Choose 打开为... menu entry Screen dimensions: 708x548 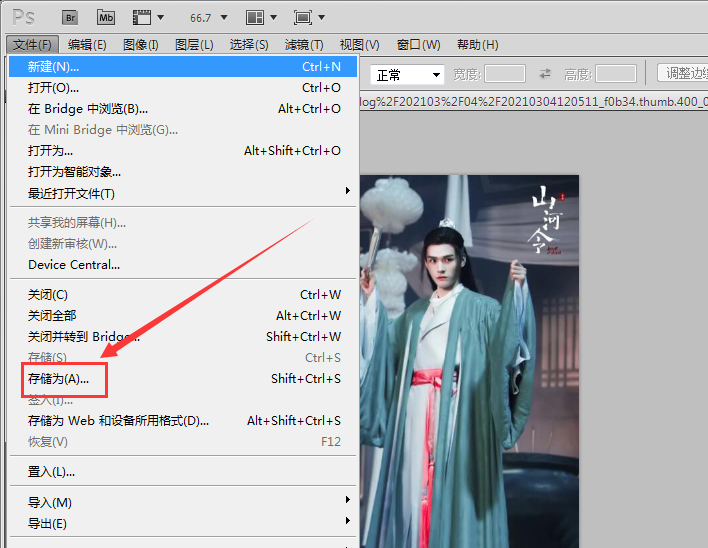pos(183,150)
